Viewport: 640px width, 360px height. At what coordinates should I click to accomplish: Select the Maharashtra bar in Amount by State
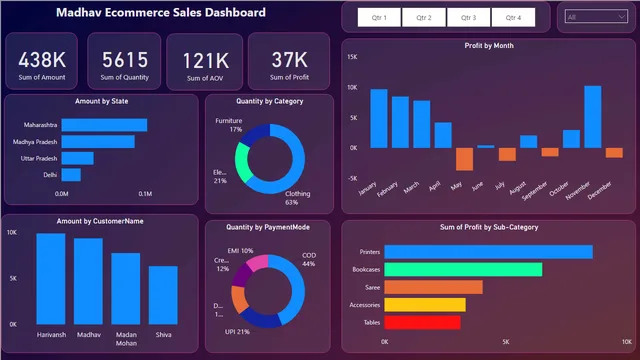click(x=104, y=125)
